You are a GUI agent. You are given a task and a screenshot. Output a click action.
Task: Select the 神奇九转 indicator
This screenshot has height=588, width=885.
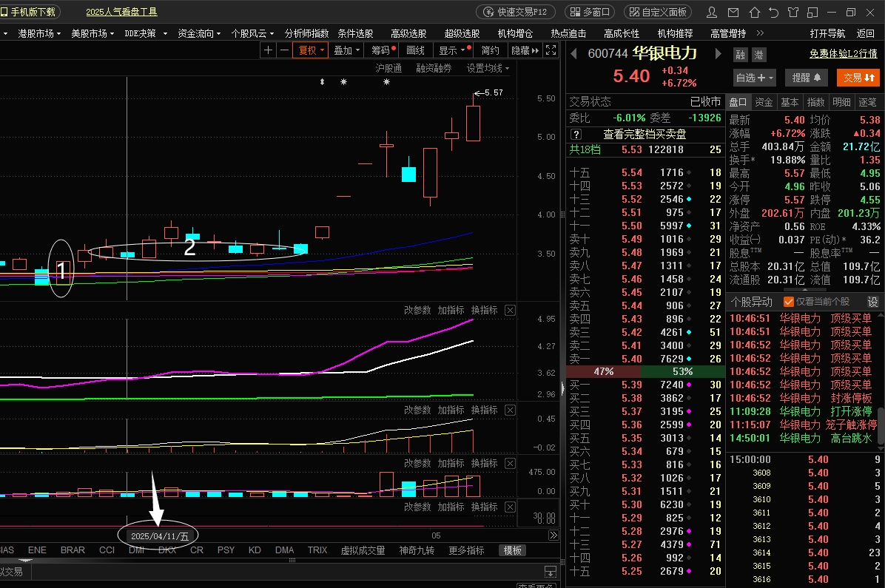[x=417, y=550]
